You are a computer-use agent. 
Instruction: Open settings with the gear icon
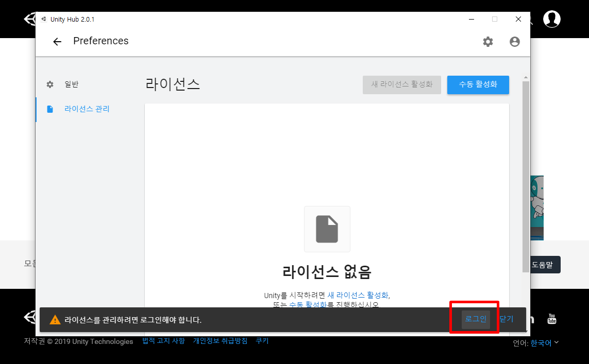(x=488, y=42)
